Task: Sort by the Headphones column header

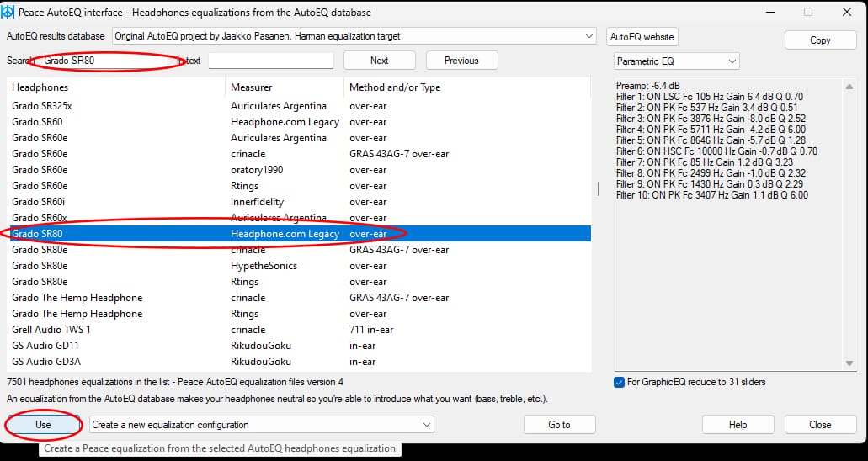Action: click(x=117, y=87)
